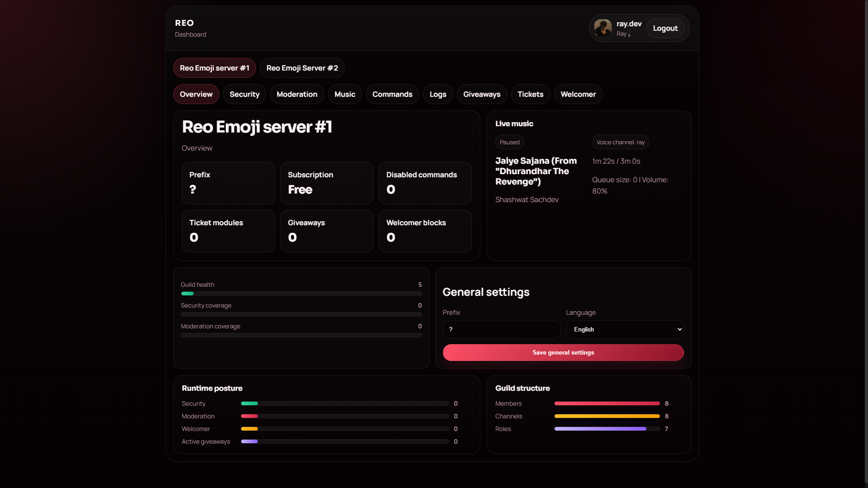This screenshot has height=488, width=868.
Task: Focus the Prefix input field
Action: click(x=501, y=329)
